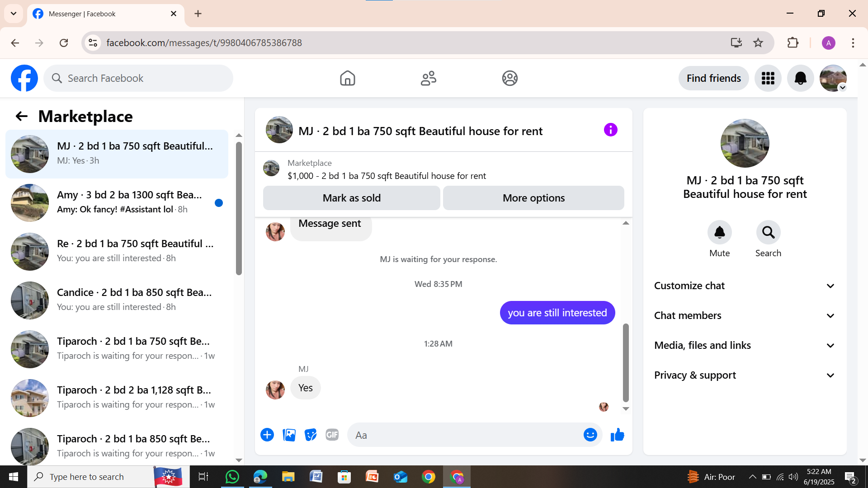Expand Chat members section
868x488 pixels.
tap(745, 316)
